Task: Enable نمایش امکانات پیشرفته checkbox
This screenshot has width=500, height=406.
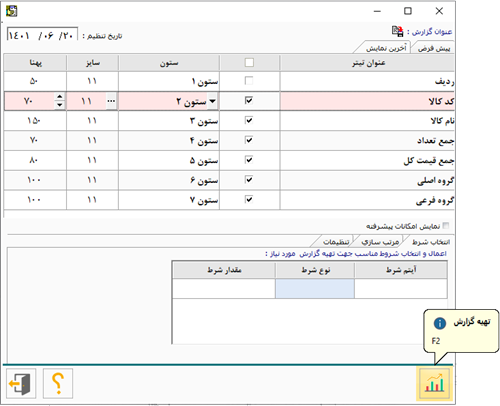Action: tap(446, 226)
